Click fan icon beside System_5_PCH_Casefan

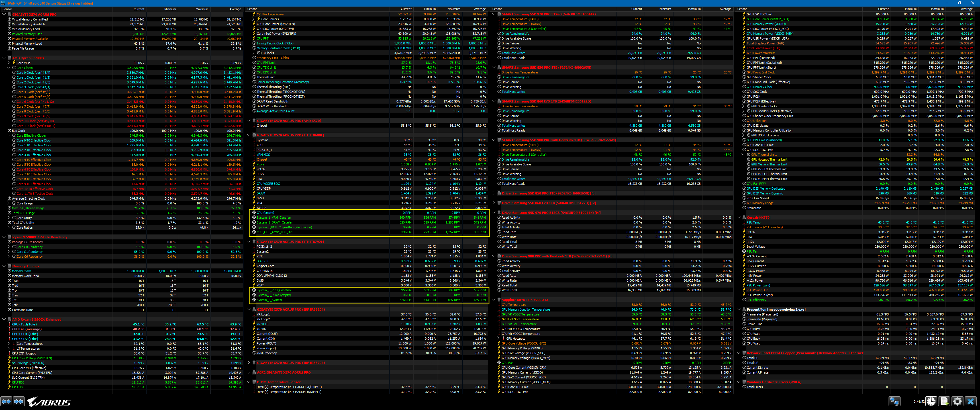point(254,290)
